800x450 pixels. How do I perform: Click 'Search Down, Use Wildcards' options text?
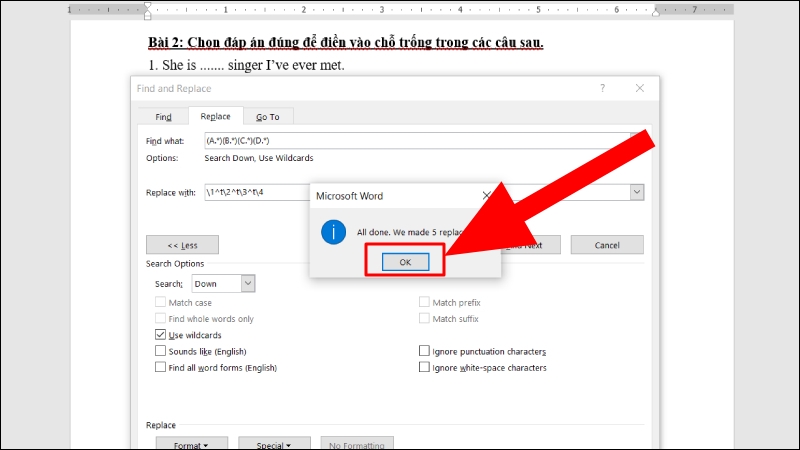point(259,158)
